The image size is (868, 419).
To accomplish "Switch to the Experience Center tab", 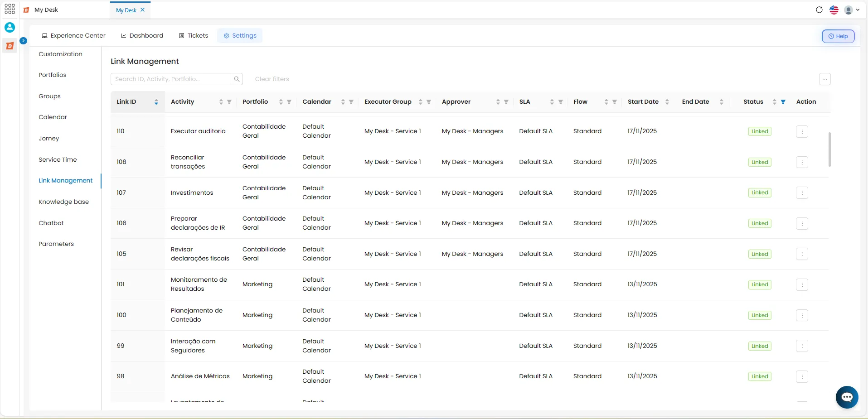I will coord(74,36).
